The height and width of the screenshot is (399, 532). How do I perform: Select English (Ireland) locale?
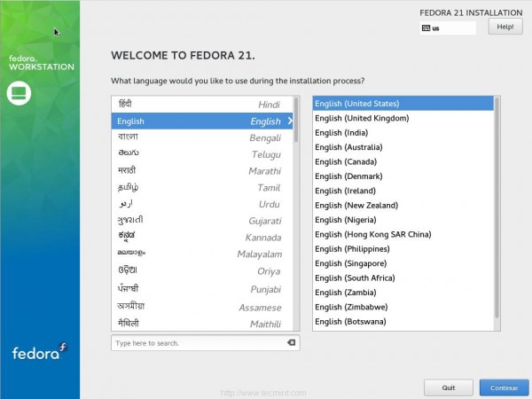(x=403, y=191)
